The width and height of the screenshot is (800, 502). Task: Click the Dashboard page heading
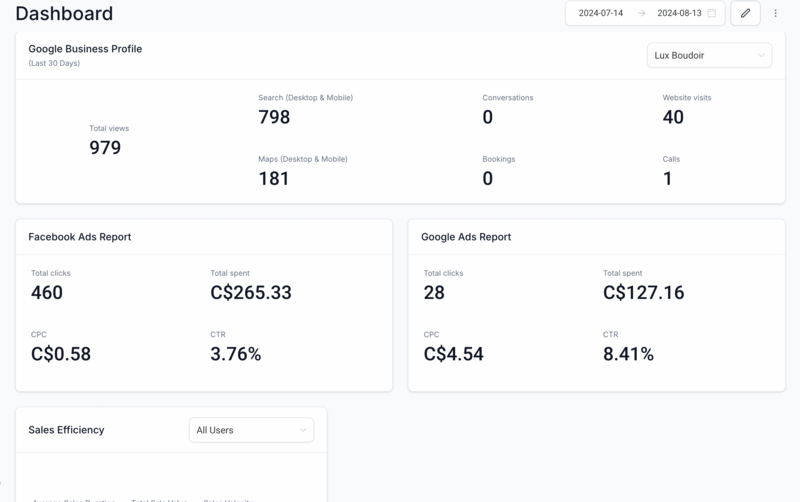[64, 13]
